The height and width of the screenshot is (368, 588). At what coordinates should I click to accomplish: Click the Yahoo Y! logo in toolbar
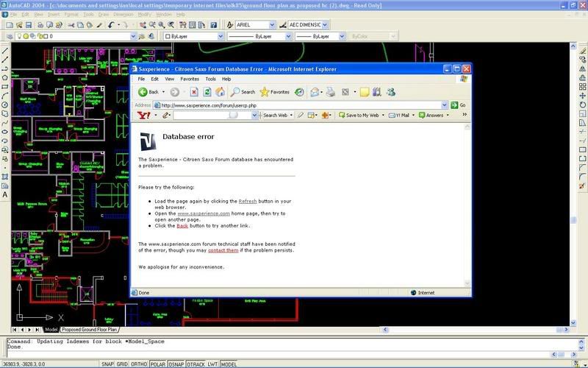tap(143, 116)
